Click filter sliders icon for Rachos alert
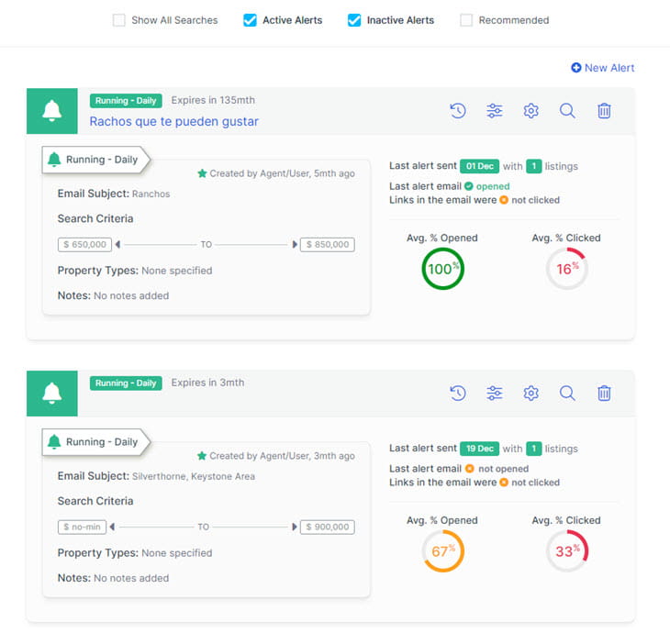Screen dimensions: 670x644 tap(495, 111)
